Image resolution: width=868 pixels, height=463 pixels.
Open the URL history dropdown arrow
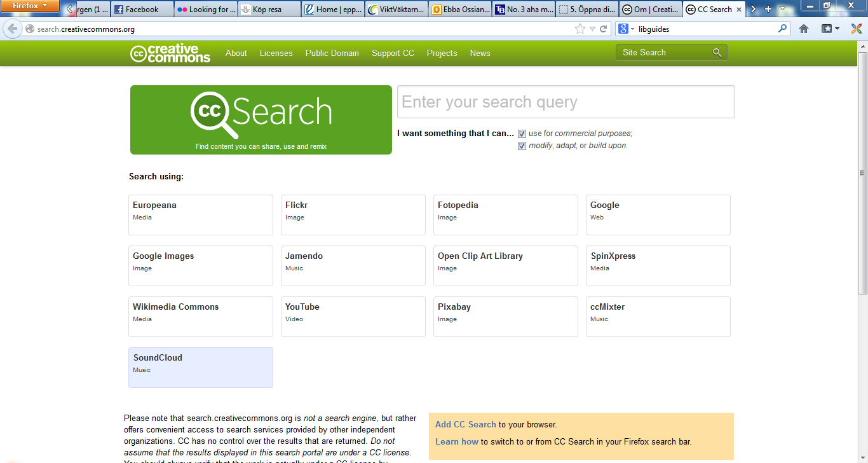[592, 29]
